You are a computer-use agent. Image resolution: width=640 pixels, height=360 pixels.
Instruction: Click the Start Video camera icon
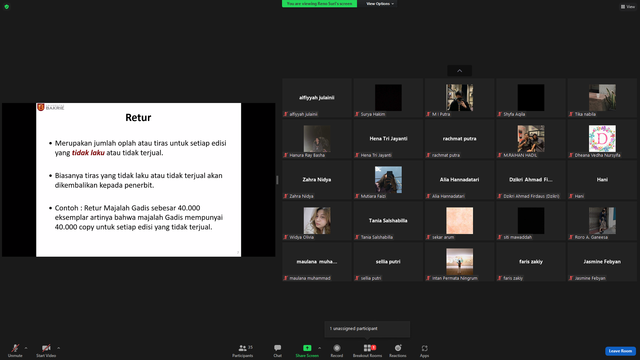[46, 348]
